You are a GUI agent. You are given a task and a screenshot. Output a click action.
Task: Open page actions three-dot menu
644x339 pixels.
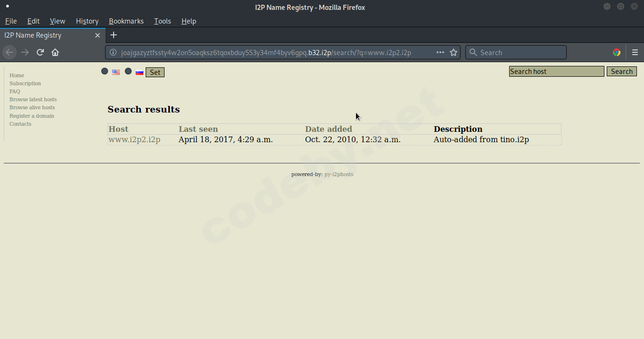440,52
